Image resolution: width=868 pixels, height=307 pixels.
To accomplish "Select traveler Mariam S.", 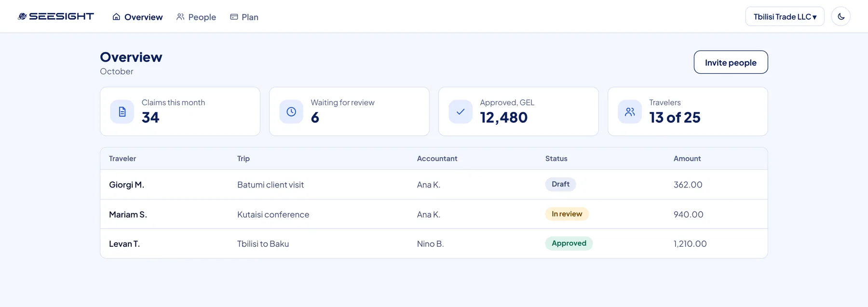I will [128, 214].
